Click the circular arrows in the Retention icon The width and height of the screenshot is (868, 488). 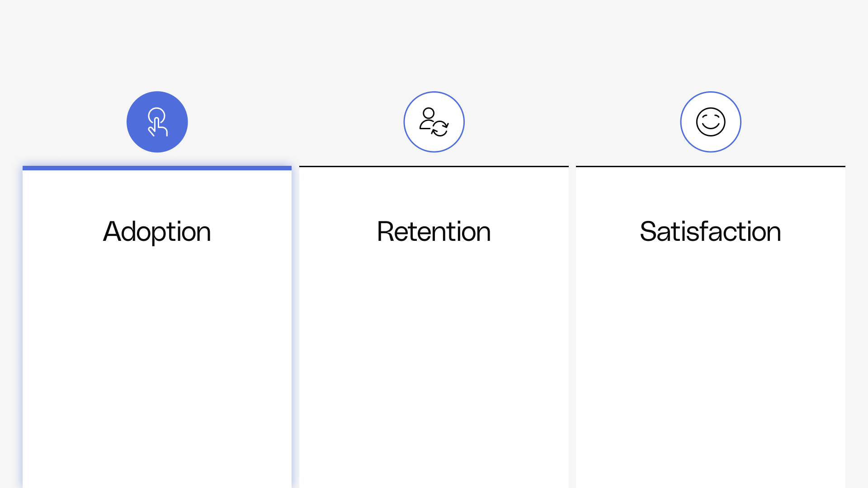(441, 128)
